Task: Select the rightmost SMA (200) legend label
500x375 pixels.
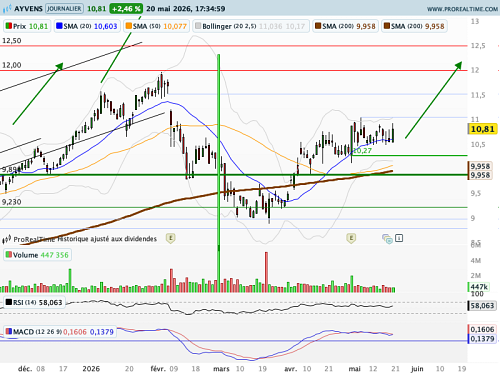Action: pos(407,26)
